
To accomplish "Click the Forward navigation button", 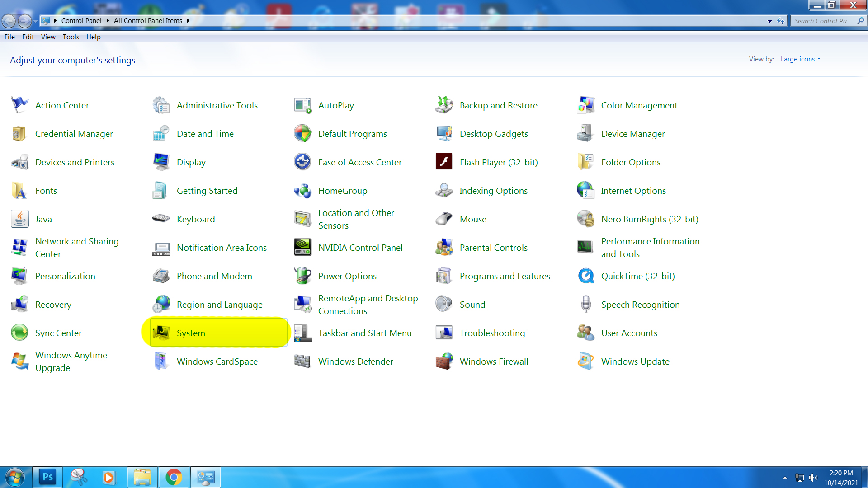I will [x=25, y=21].
